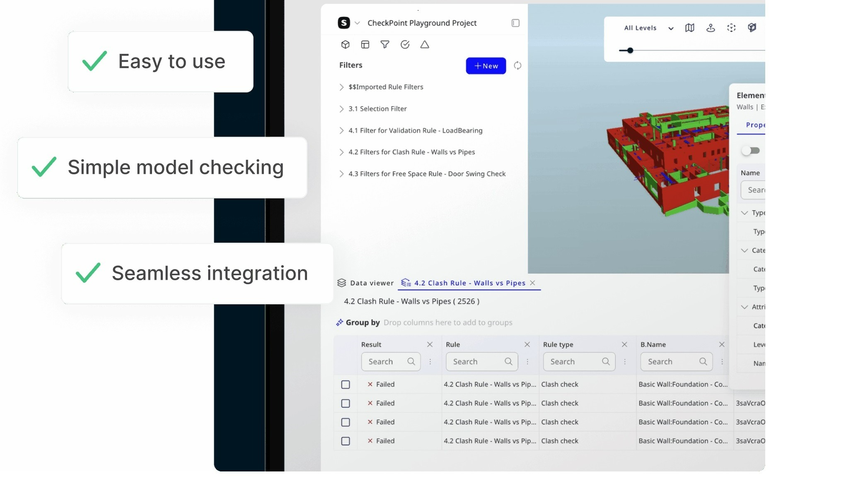Click the warnings triangle icon
Viewport: 868px width, 488px height.
425,44
